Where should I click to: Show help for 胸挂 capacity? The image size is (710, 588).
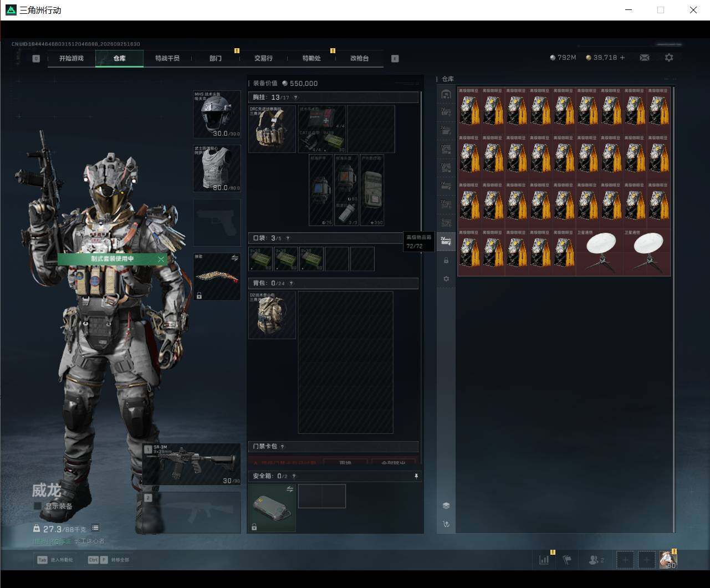[295, 98]
